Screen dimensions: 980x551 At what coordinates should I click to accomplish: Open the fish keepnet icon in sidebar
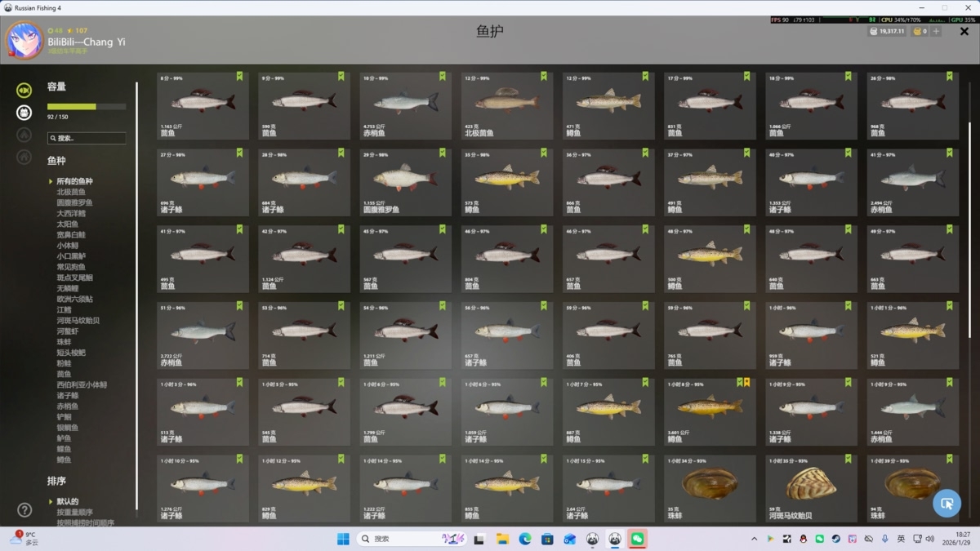(24, 90)
